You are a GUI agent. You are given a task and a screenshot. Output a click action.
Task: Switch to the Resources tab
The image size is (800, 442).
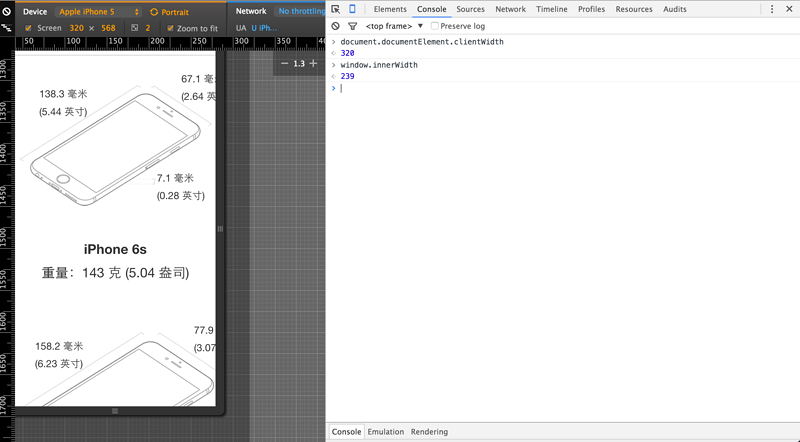point(634,9)
